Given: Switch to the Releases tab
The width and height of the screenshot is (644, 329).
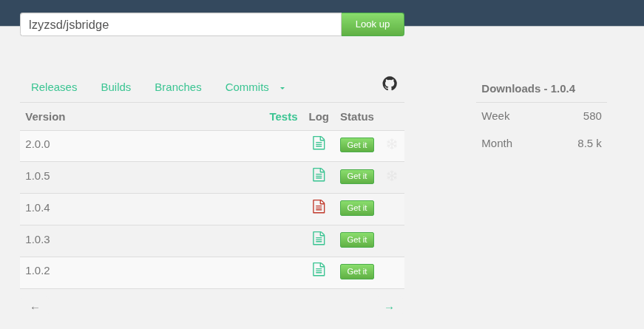Looking at the screenshot, I should click(54, 87).
